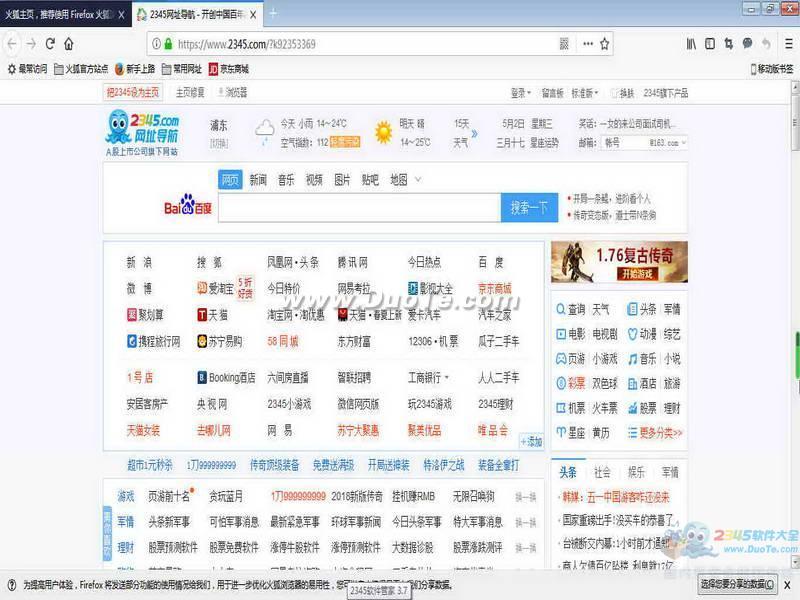Open the @163.com email domain dropdown

668,143
